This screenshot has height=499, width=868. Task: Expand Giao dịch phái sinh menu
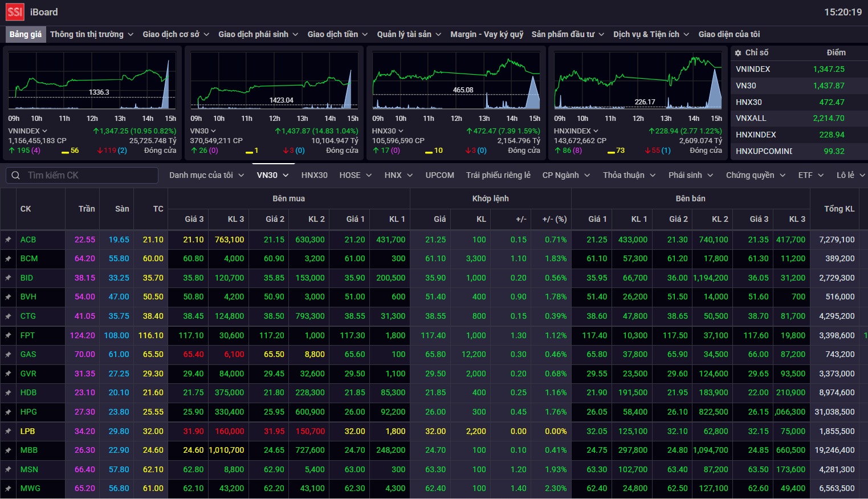(x=258, y=34)
